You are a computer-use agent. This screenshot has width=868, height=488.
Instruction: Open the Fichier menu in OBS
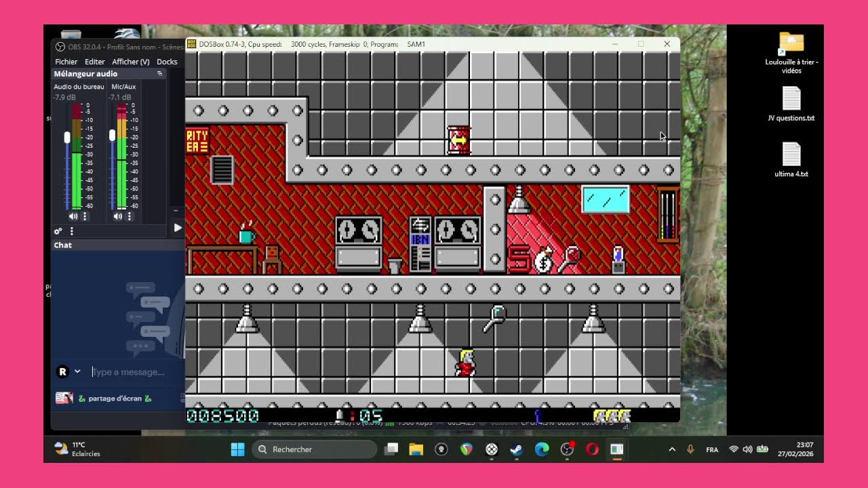66,62
